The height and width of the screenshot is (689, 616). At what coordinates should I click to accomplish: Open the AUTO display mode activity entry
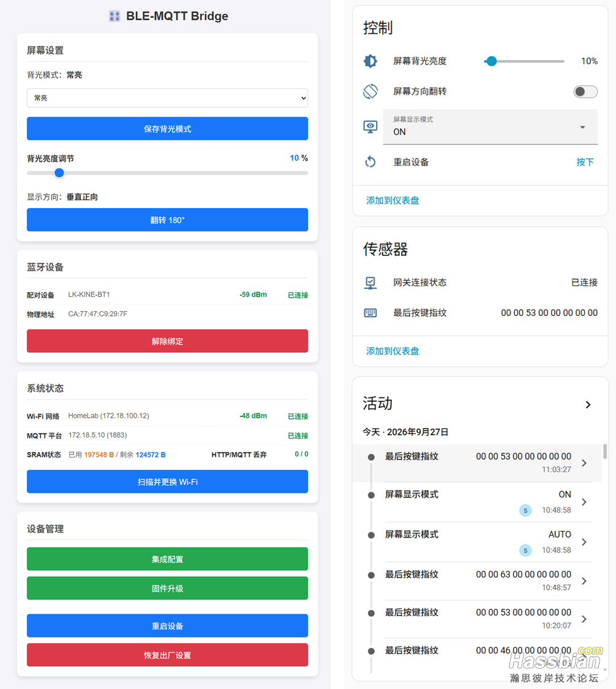(x=477, y=542)
